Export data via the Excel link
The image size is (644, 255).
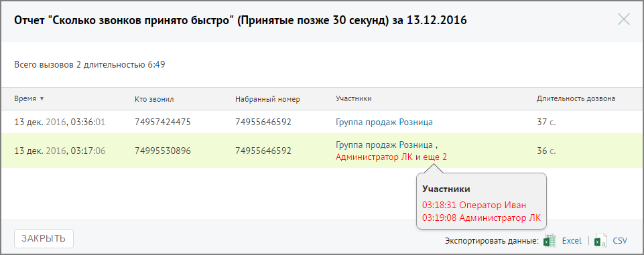572,241
